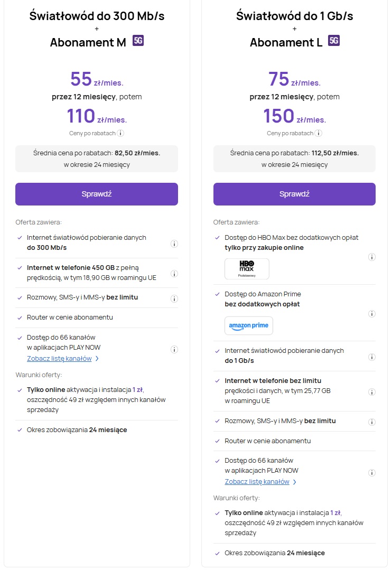Click info icon next to 300 Mb/s fiber download

click(x=174, y=244)
